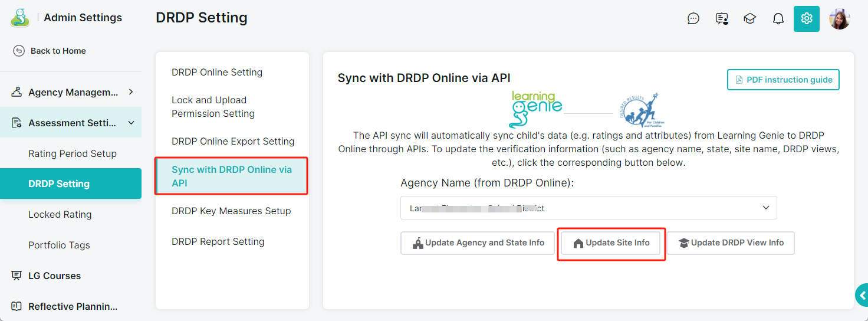Click the teal settings gear icon
868x321 pixels.
(x=807, y=19)
